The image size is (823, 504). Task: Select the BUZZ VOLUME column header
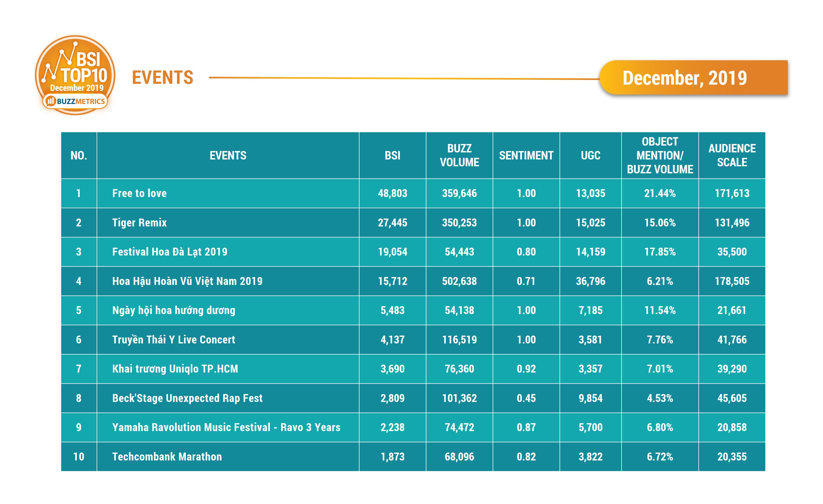(459, 155)
